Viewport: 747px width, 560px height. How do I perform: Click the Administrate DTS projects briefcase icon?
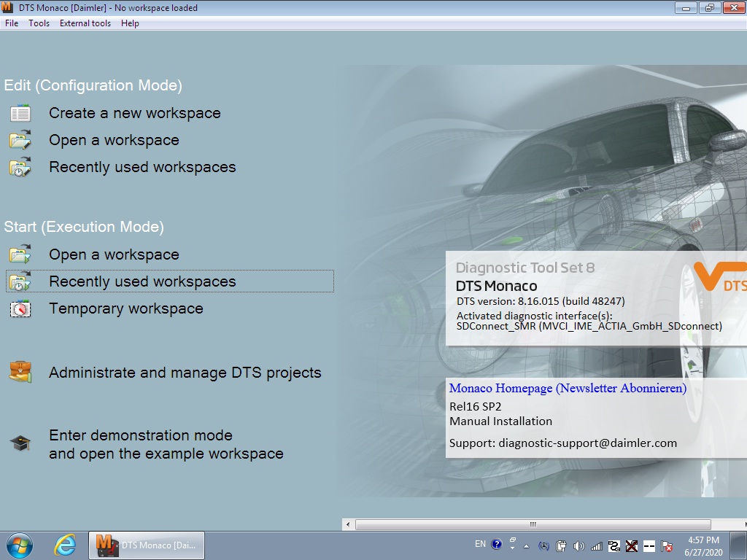(20, 372)
